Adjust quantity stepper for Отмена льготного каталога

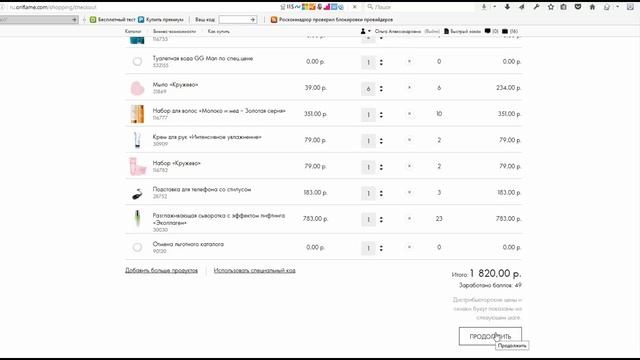pyautogui.click(x=381, y=248)
